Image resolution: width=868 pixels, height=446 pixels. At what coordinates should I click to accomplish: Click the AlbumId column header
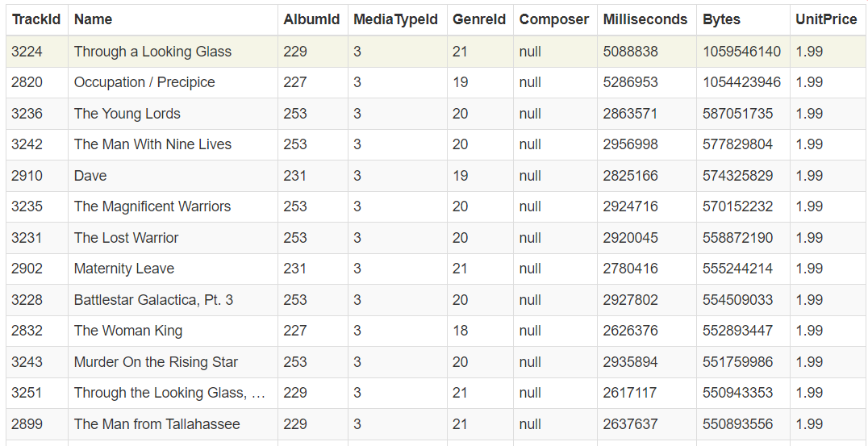[x=311, y=19]
